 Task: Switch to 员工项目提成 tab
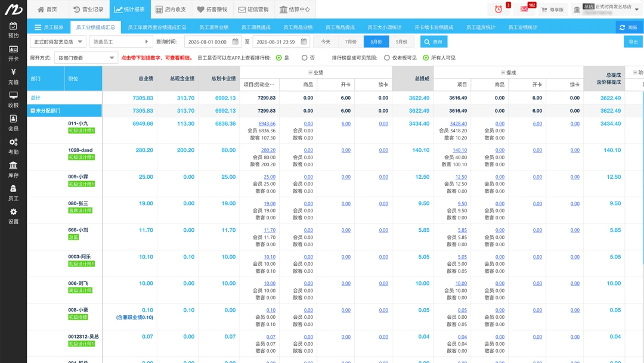click(256, 27)
